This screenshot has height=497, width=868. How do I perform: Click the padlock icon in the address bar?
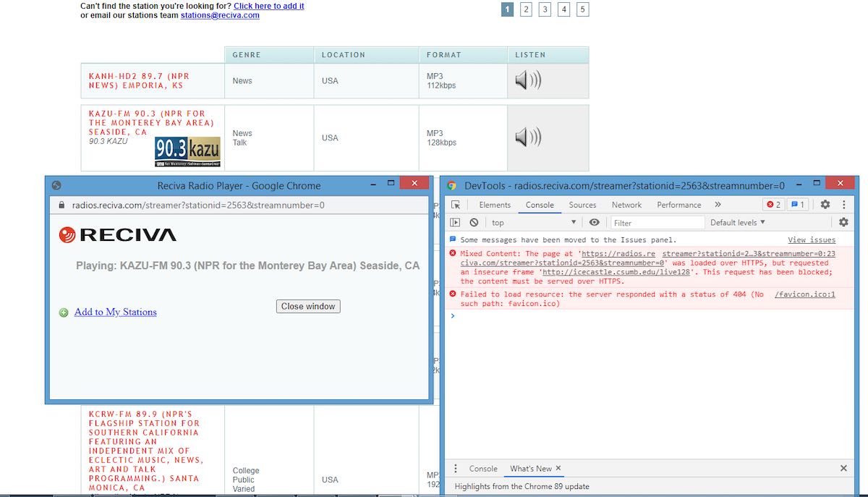[x=61, y=204]
